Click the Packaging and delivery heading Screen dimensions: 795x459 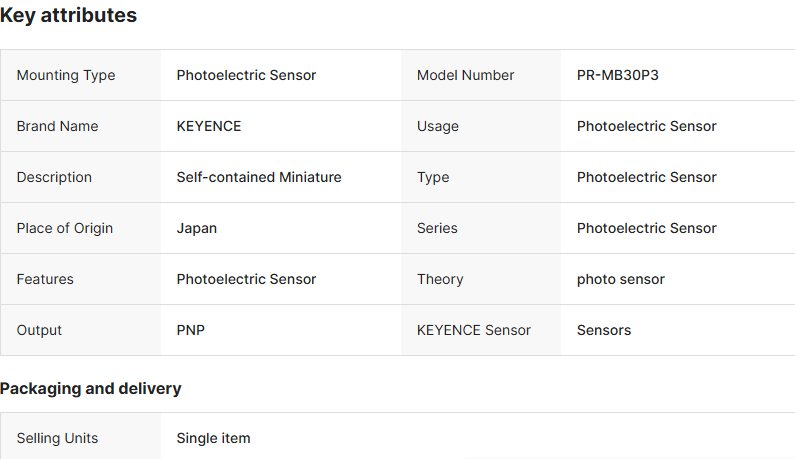91,388
